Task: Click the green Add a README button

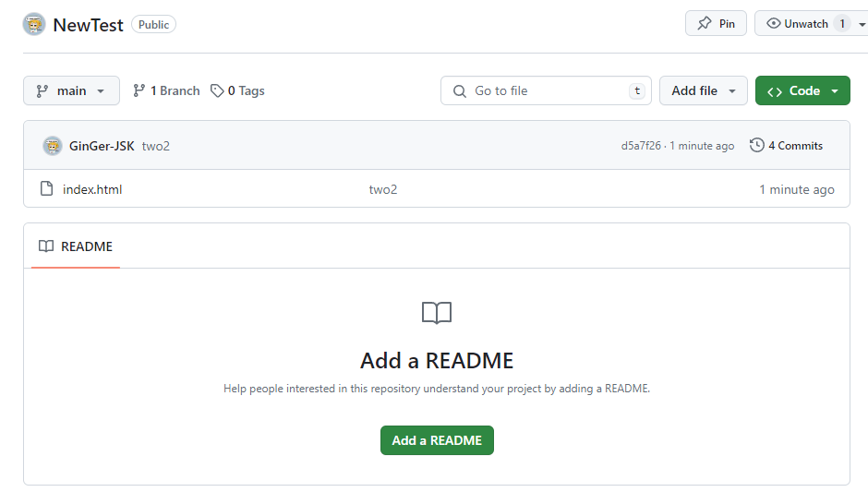Action: [437, 440]
